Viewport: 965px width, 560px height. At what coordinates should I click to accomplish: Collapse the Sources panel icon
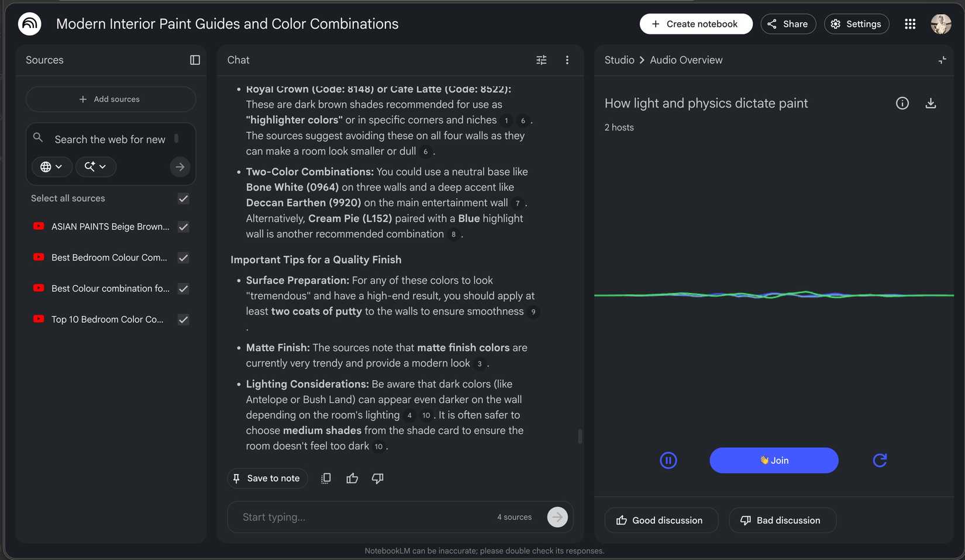pyautogui.click(x=195, y=60)
